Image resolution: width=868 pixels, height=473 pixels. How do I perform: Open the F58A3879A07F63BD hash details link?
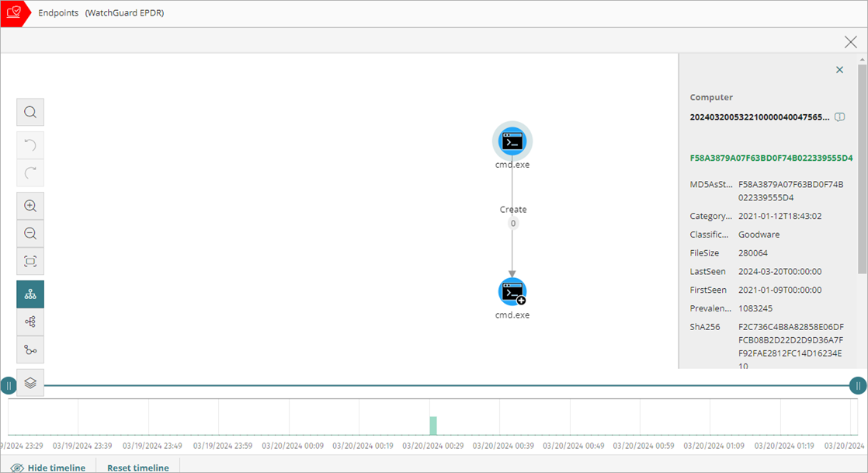coord(771,157)
